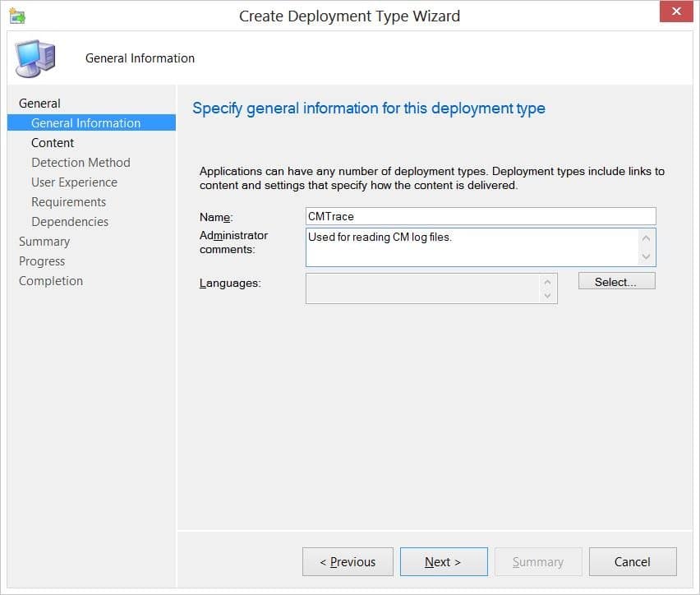
Task: Click the up arrow beside the Languages field
Action: pyautogui.click(x=549, y=283)
